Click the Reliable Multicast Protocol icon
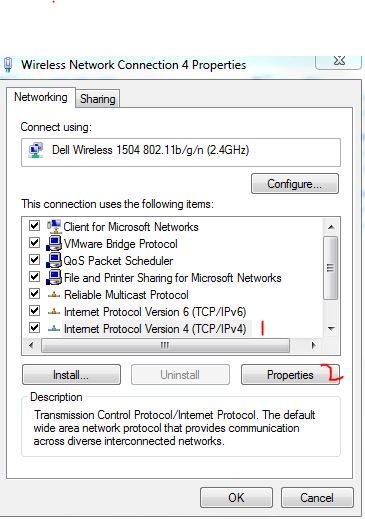This screenshot has width=365, height=519. (x=54, y=295)
